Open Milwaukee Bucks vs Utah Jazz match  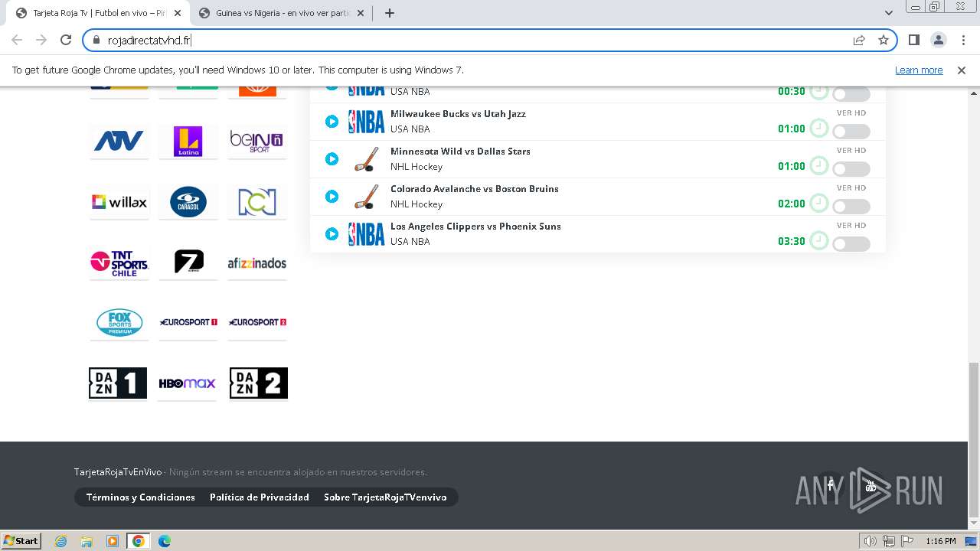(x=458, y=114)
